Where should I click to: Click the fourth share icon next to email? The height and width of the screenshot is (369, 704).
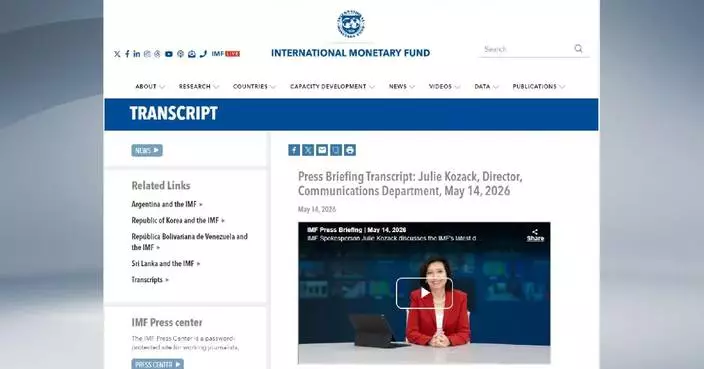click(336, 150)
